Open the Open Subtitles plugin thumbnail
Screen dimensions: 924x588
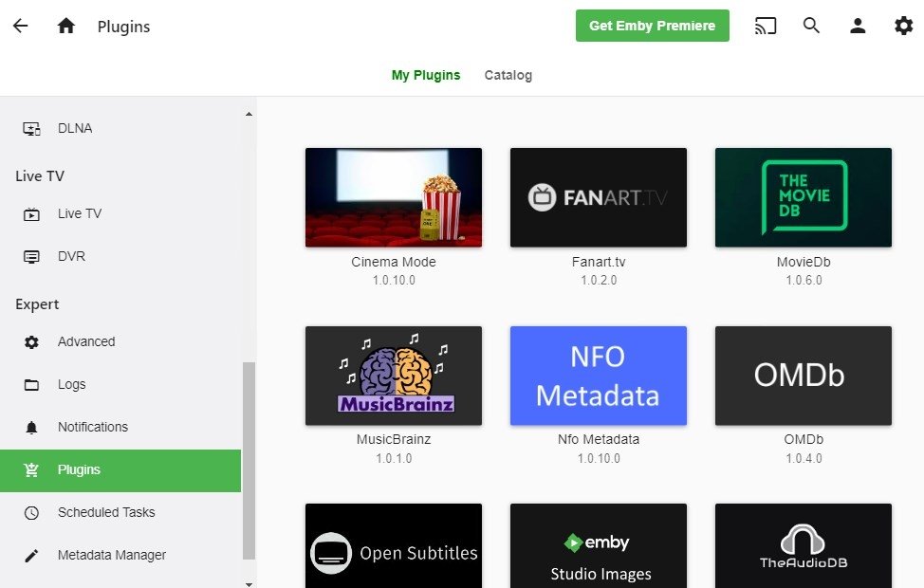(x=394, y=545)
